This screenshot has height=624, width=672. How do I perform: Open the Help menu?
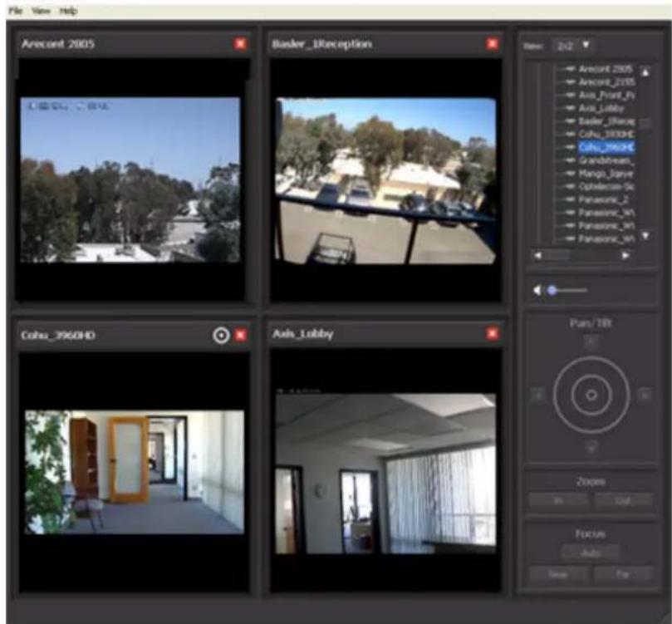pyautogui.click(x=68, y=11)
